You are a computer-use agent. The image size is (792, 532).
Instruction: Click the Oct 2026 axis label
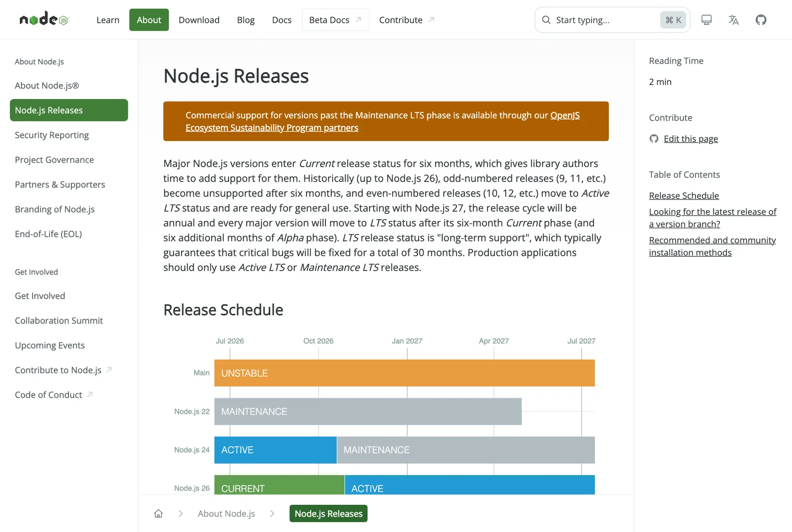318,341
